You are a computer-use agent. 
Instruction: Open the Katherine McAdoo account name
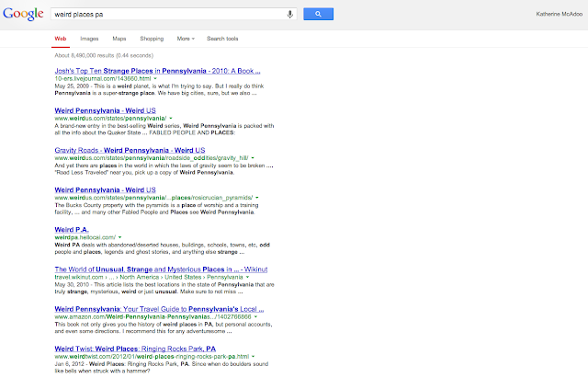[560, 14]
